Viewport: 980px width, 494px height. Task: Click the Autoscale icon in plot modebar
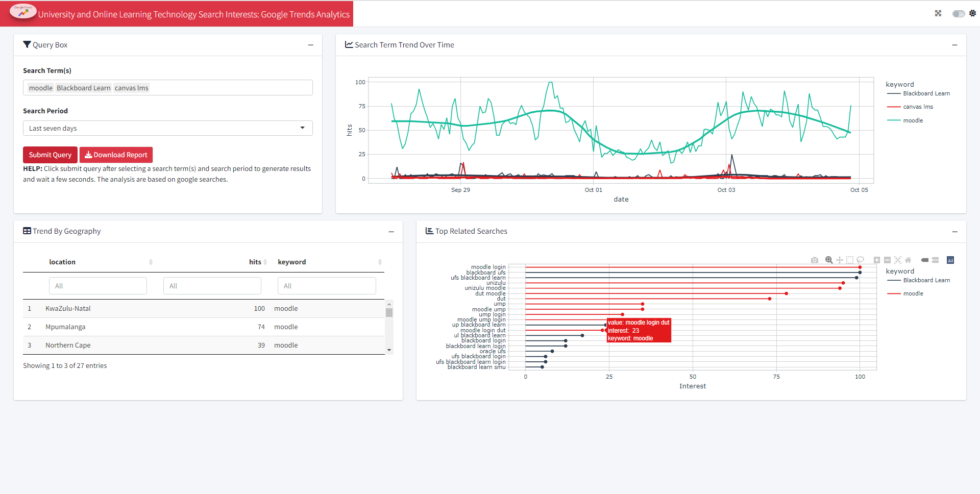pos(898,260)
